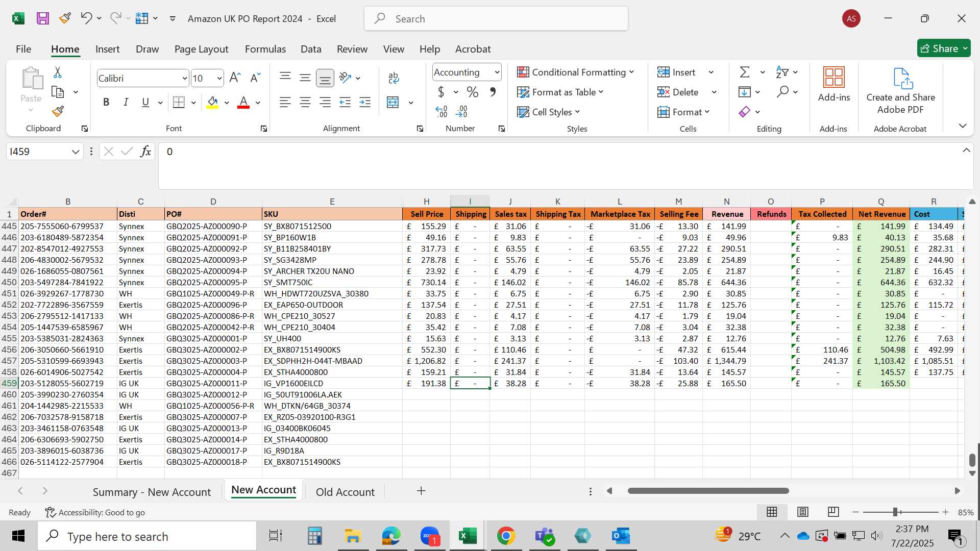Click the Decrease Decimal icon
The width and height of the screenshot is (980, 551).
(461, 111)
